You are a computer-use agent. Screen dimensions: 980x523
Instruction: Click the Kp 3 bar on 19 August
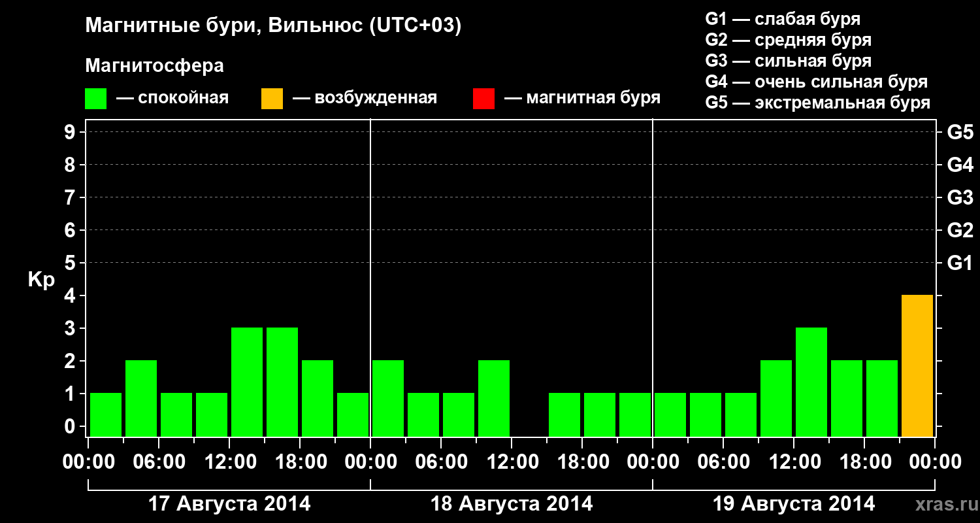(x=811, y=382)
